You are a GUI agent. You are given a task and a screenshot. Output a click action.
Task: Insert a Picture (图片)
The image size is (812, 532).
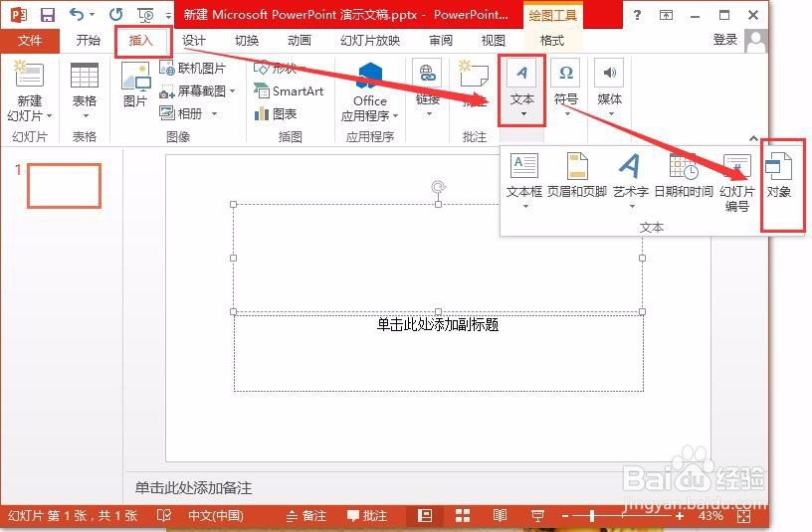point(135,85)
